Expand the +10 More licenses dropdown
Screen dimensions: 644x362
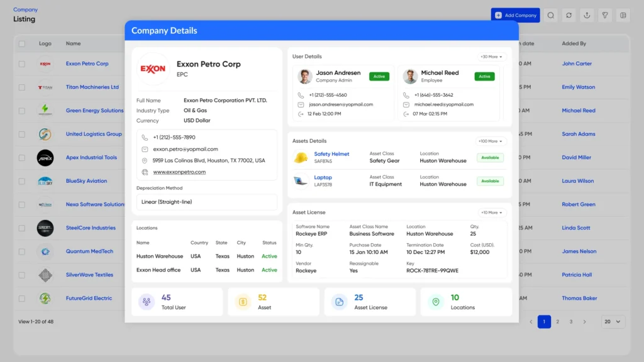(x=491, y=212)
